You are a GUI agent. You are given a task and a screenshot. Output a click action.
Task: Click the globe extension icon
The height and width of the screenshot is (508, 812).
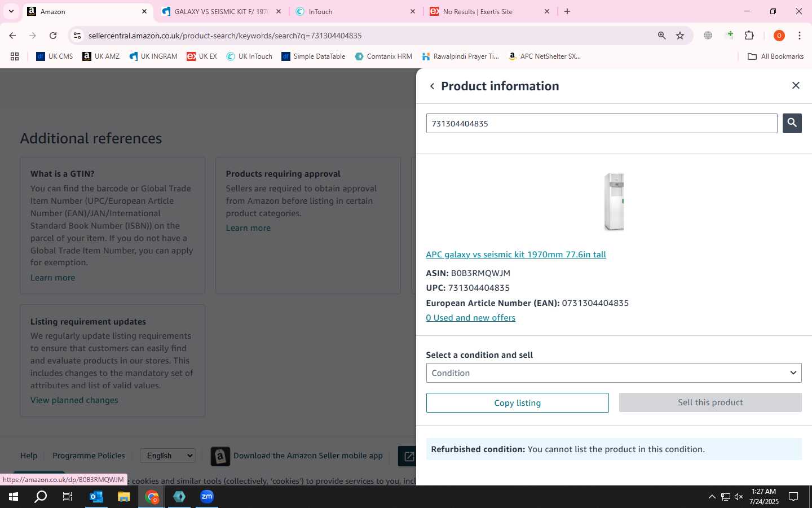pos(708,36)
